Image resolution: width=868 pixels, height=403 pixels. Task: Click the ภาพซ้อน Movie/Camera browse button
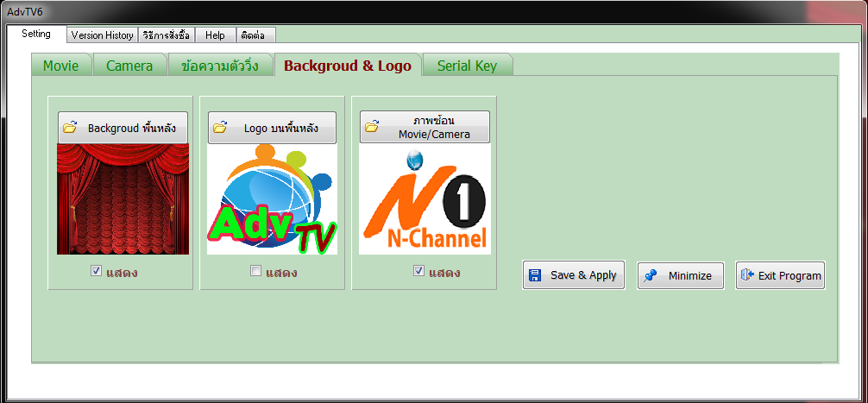(425, 127)
